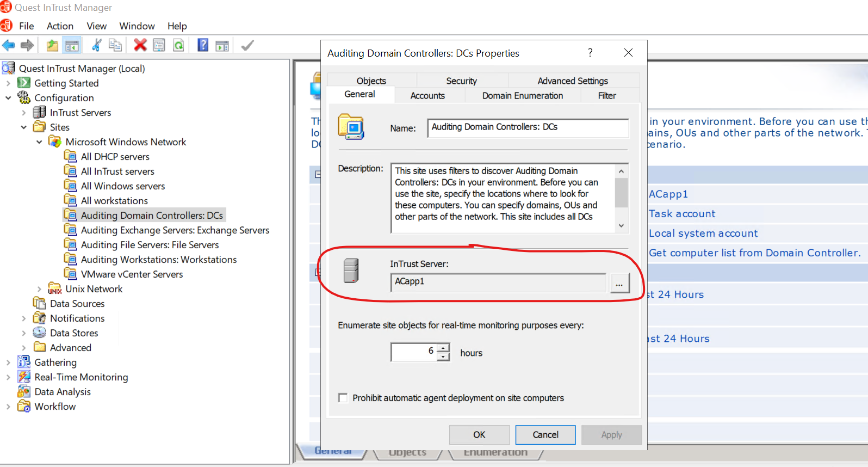
Task: Click the Up one level folder icon
Action: click(52, 45)
